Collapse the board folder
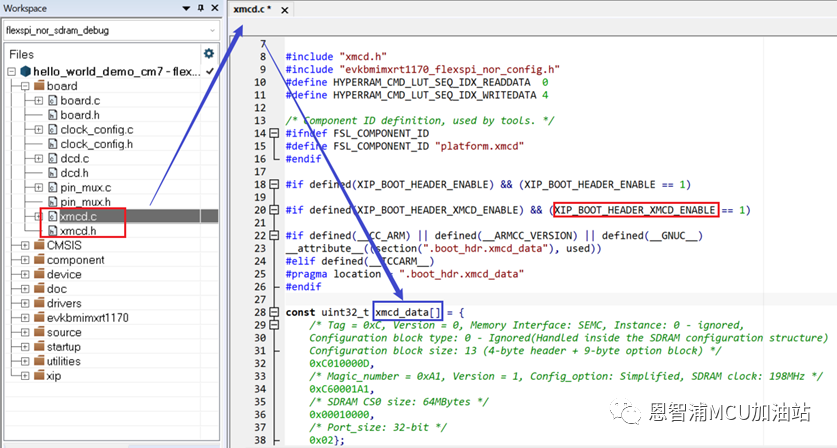 (25, 86)
